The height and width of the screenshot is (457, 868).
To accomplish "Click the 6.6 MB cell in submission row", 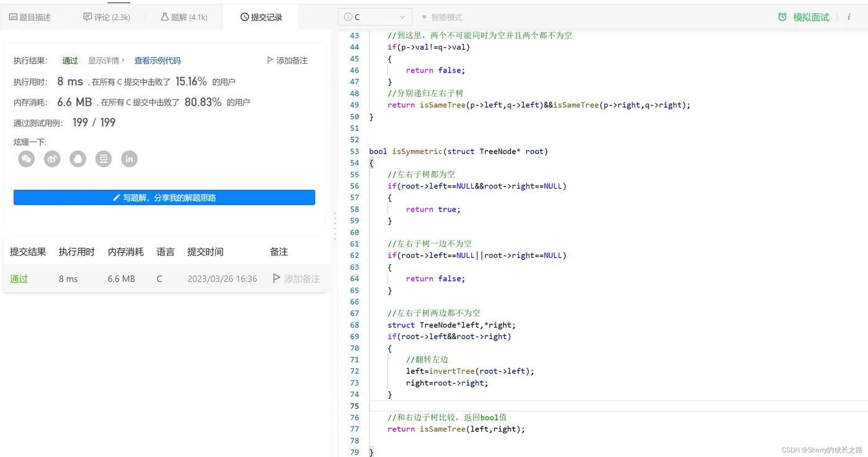I will [122, 279].
